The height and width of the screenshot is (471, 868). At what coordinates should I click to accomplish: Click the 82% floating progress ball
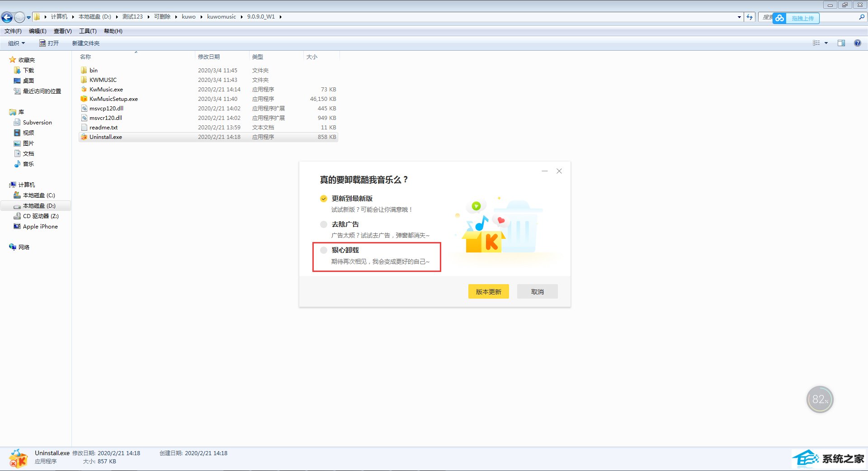[x=820, y=399]
